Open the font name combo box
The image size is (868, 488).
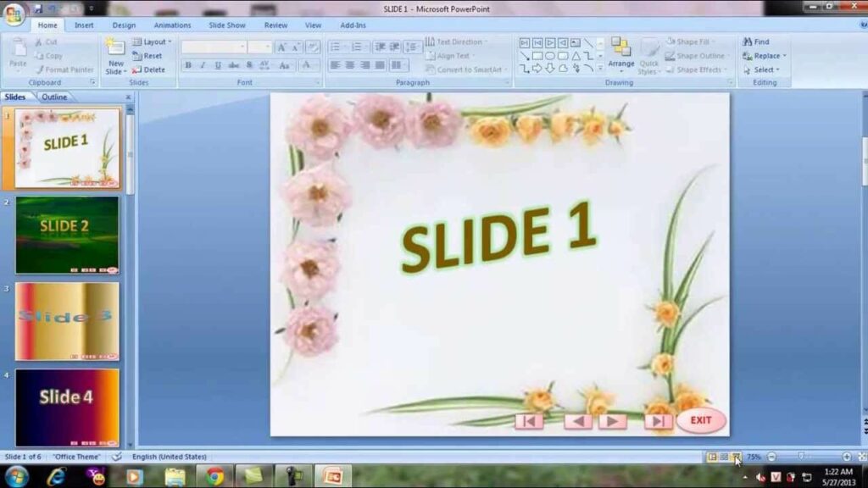point(213,47)
